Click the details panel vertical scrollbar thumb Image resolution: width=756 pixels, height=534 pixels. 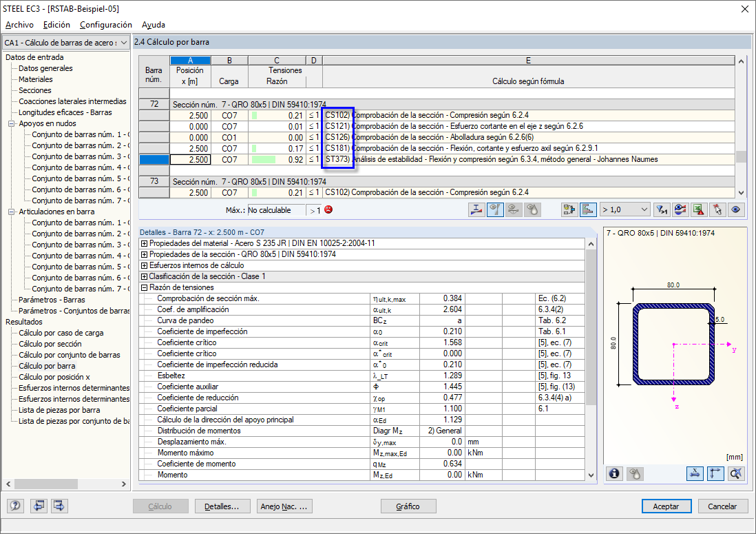click(x=591, y=327)
